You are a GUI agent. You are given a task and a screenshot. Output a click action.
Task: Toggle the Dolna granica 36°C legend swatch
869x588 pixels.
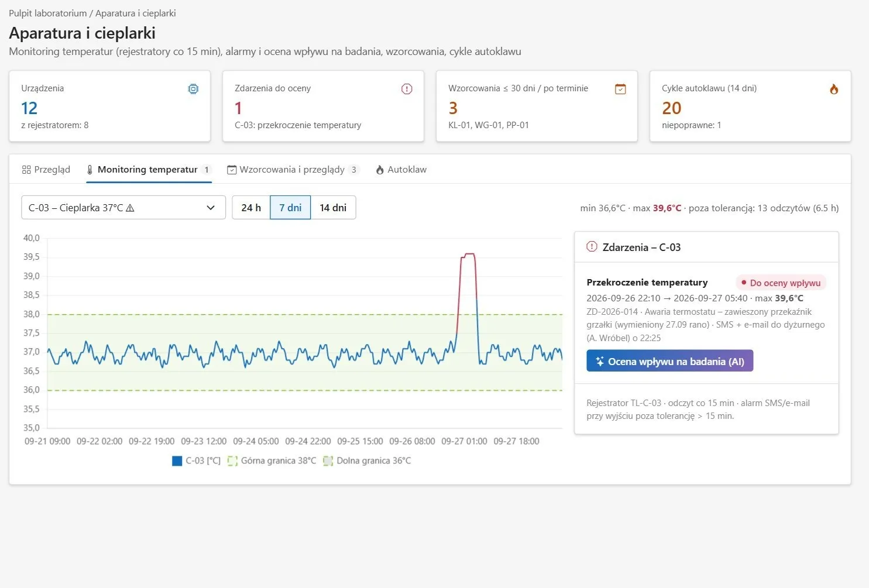[328, 461]
